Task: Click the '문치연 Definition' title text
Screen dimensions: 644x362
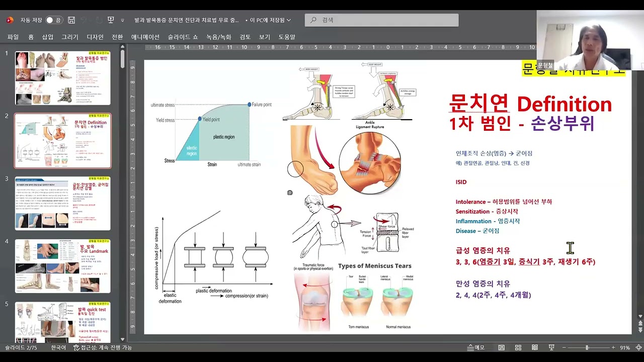Action: [x=530, y=104]
